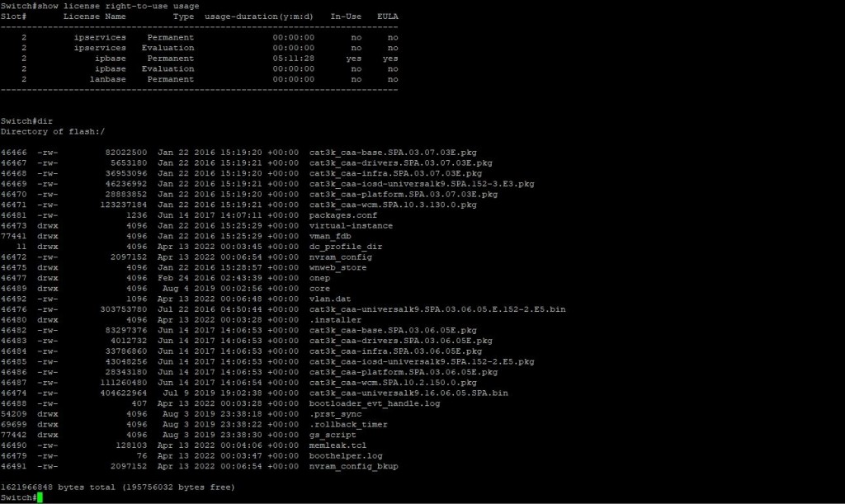Click timestamp 'Aug 4 2019 00:02:56'
The height and width of the screenshot is (504, 845).
(x=212, y=289)
